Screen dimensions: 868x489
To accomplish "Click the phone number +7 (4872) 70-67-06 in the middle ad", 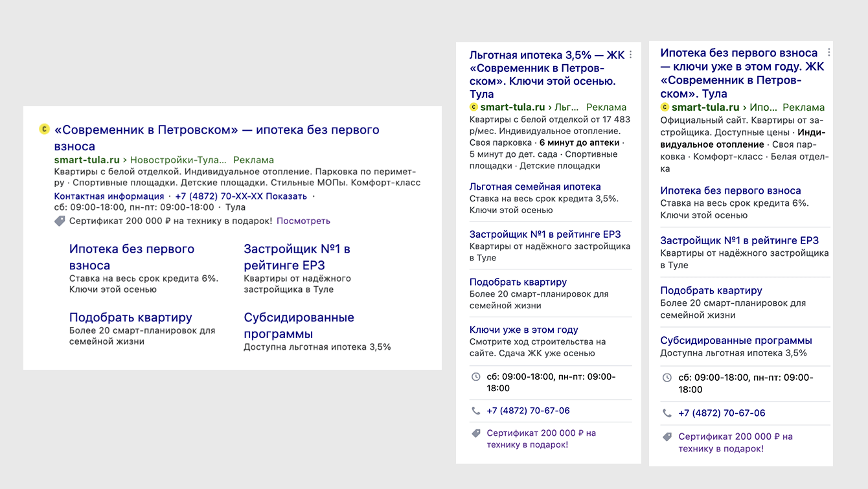I will click(x=528, y=411).
